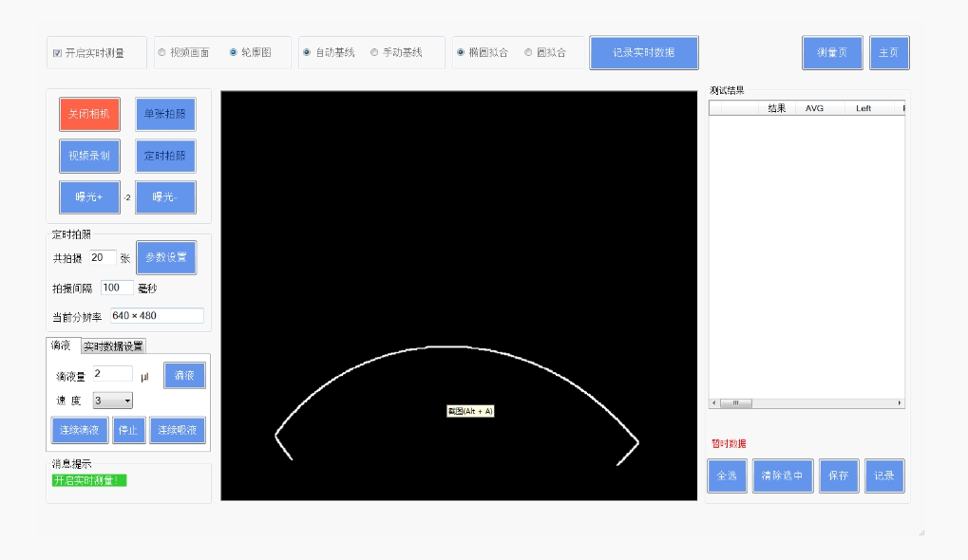Go to 主页 home page
This screenshot has height=560, width=968.
tap(888, 53)
